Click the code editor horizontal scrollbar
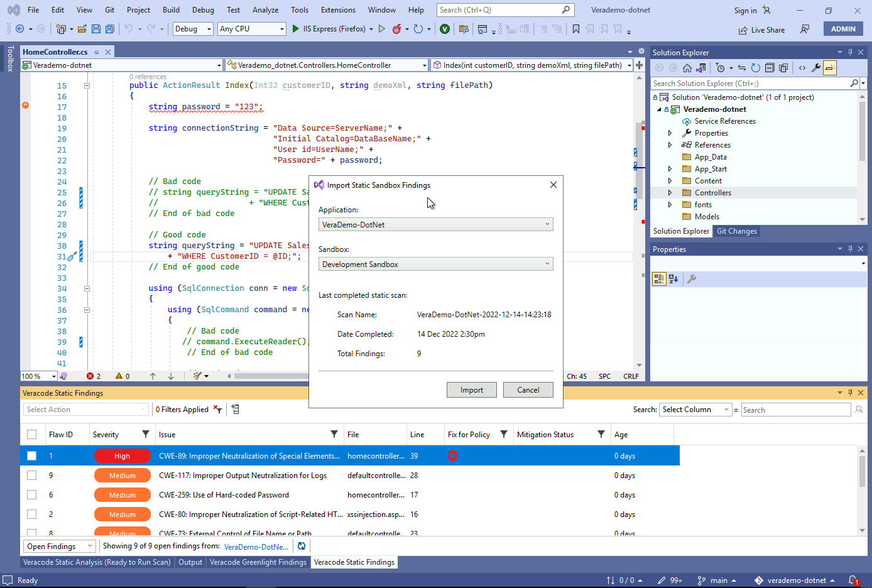 click(270, 376)
